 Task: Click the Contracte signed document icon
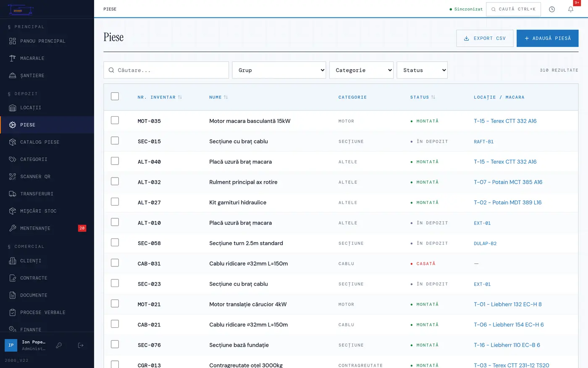click(13, 278)
